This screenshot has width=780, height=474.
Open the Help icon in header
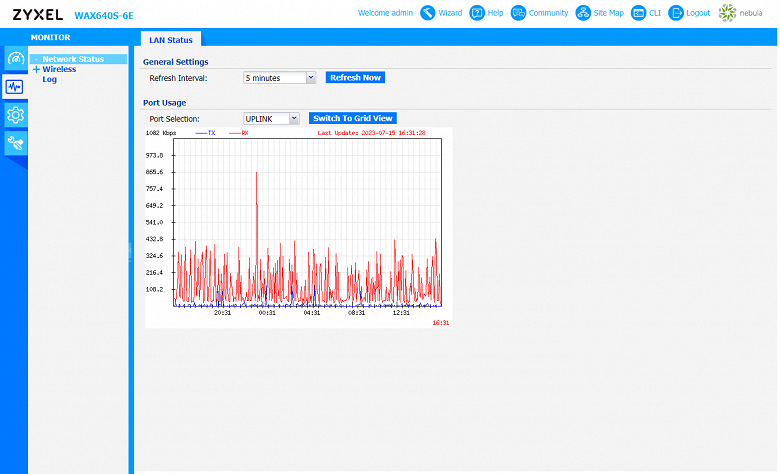(x=477, y=13)
